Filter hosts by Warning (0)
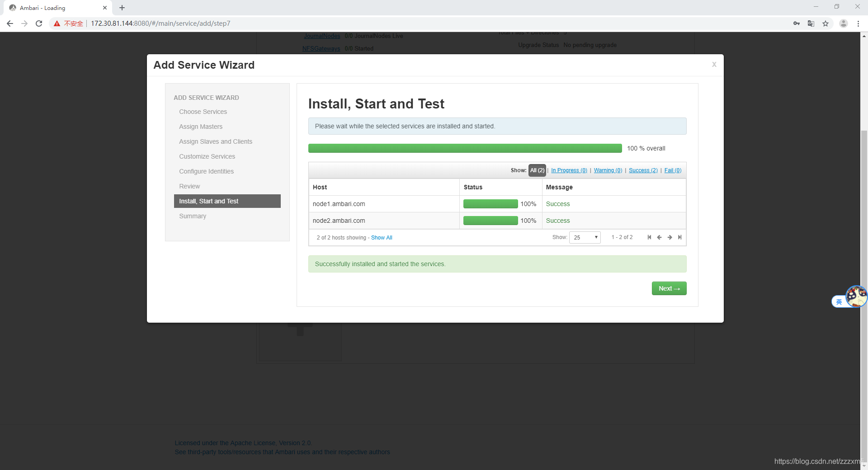 608,170
